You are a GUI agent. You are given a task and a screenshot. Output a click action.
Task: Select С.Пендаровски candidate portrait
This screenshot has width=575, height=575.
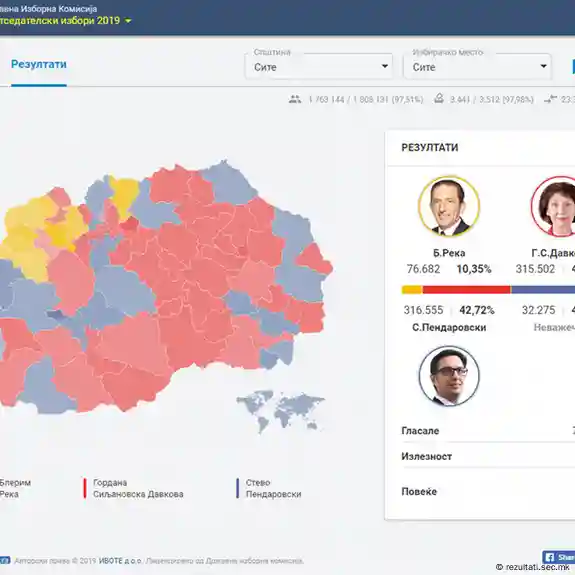(449, 376)
